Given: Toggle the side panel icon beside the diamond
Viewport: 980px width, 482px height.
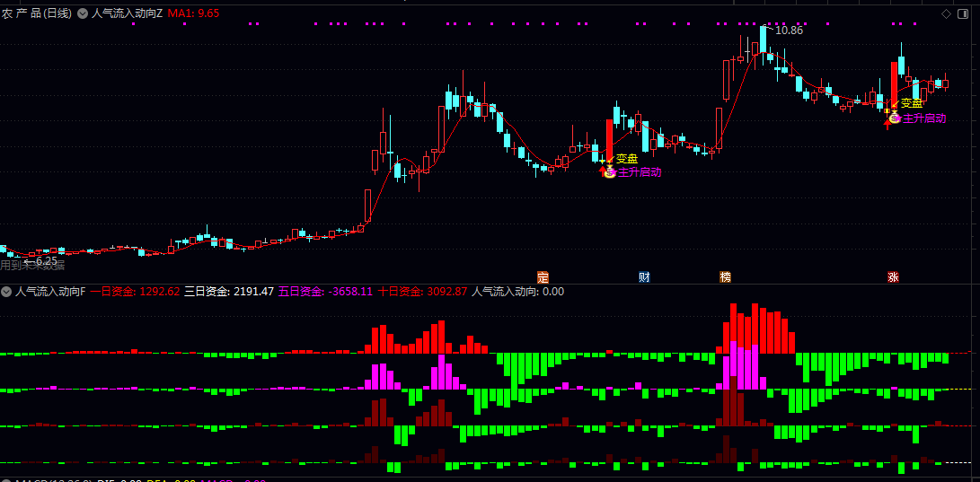Looking at the screenshot, I should tap(963, 14).
